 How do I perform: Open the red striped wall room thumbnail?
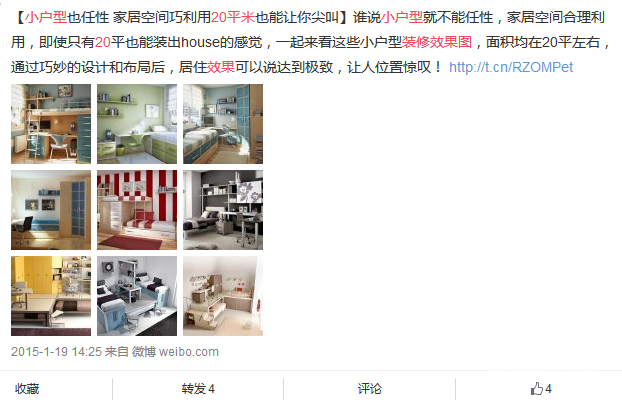click(137, 210)
